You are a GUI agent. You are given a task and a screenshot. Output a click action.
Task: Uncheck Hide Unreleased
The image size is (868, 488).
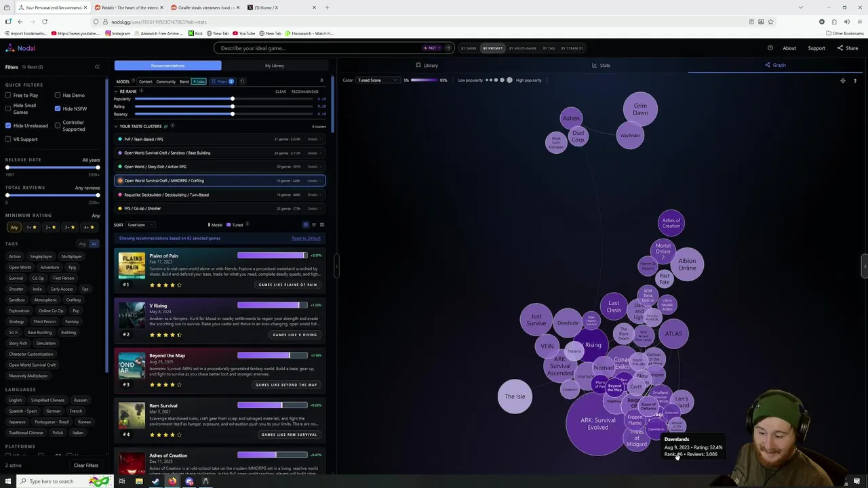pyautogui.click(x=8, y=125)
